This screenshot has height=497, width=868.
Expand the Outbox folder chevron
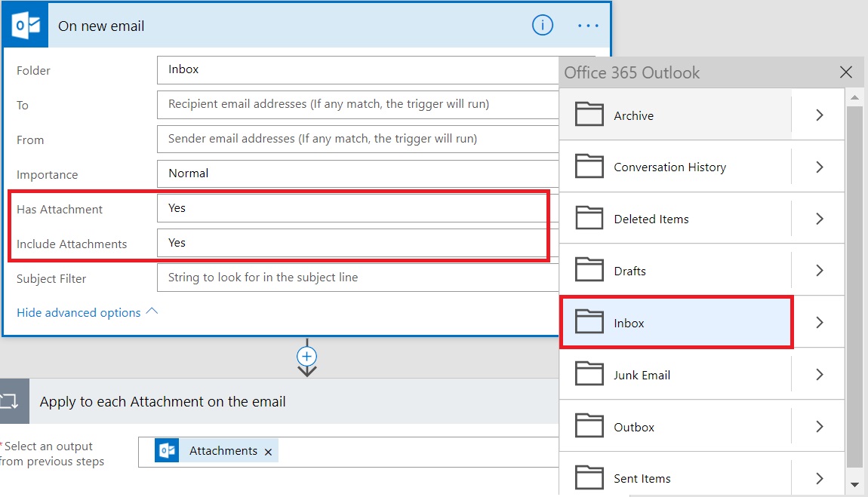820,426
